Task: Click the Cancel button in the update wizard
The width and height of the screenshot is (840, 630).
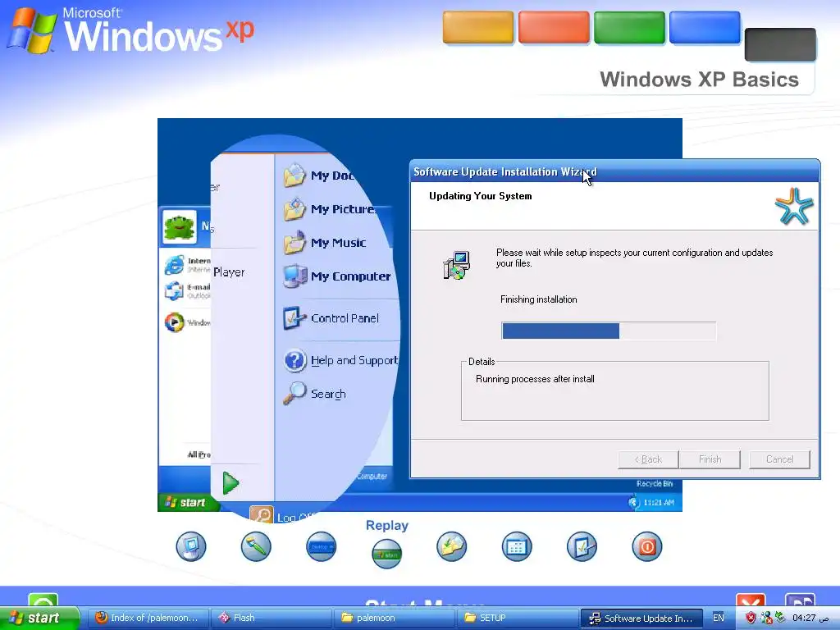Action: click(779, 459)
